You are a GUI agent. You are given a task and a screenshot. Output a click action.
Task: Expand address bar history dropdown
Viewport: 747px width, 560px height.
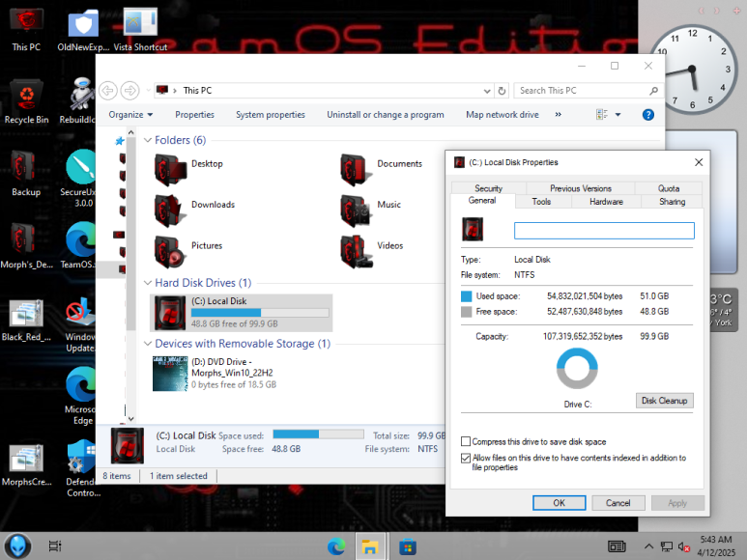[x=487, y=91]
